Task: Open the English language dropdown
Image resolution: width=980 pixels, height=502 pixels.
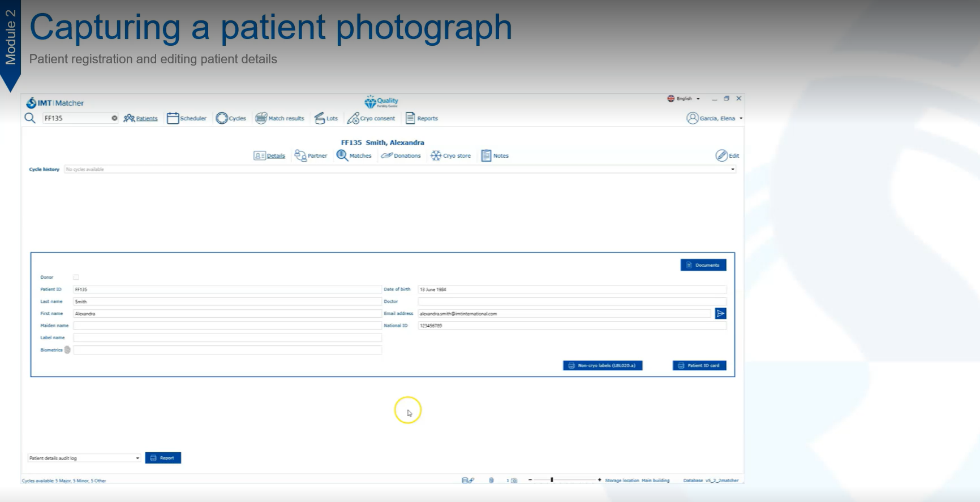Action: tap(684, 98)
